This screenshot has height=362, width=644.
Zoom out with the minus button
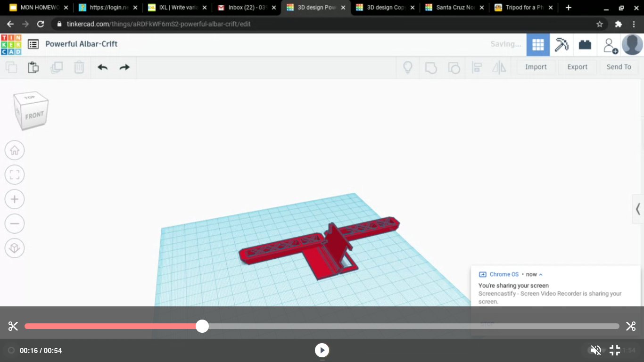15,224
